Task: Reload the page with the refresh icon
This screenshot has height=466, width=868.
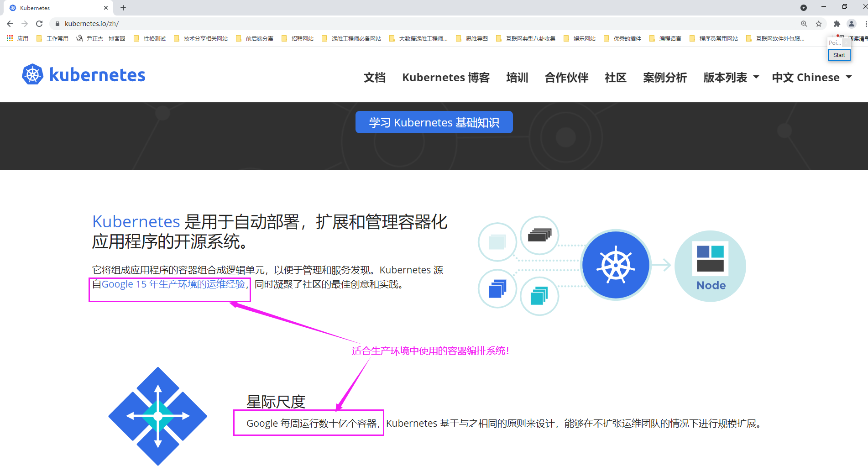Action: [39, 24]
